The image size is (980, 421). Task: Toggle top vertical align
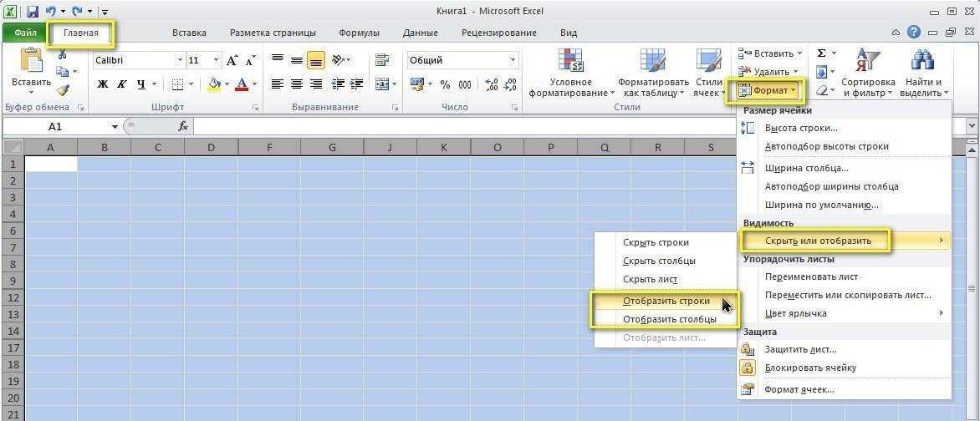(278, 60)
